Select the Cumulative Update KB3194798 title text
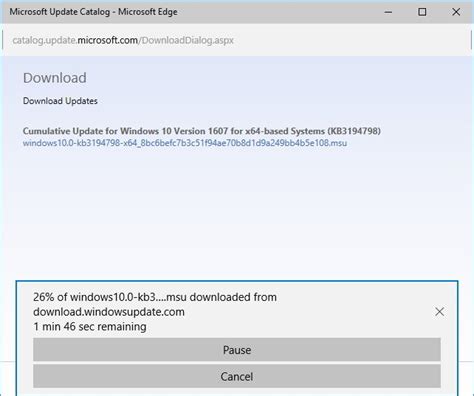This screenshot has height=396, width=474. pos(202,131)
